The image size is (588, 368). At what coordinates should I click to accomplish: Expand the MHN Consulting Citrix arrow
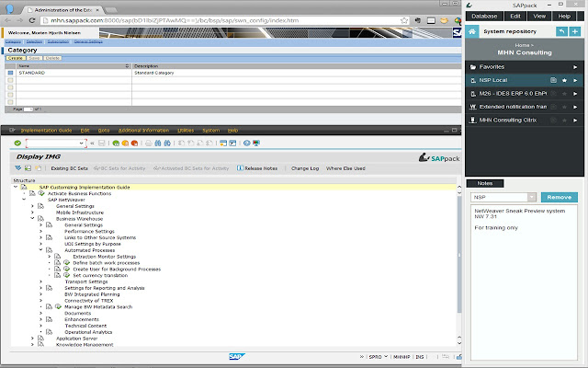(575, 121)
